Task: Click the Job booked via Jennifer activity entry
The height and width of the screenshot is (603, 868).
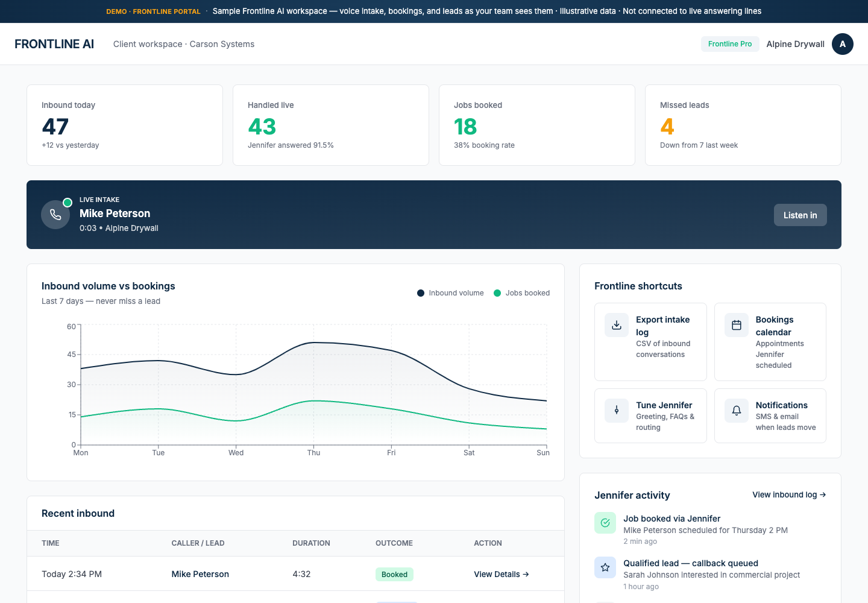Action: coord(710,529)
